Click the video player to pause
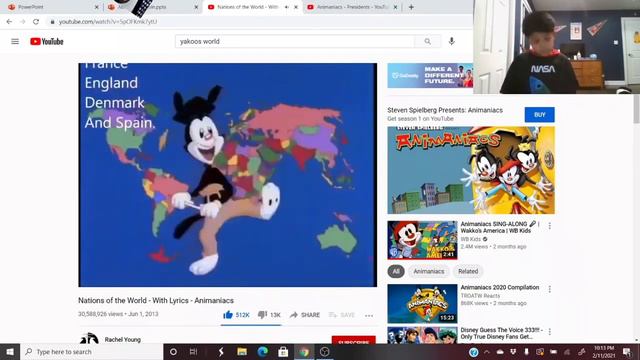 click(227, 175)
